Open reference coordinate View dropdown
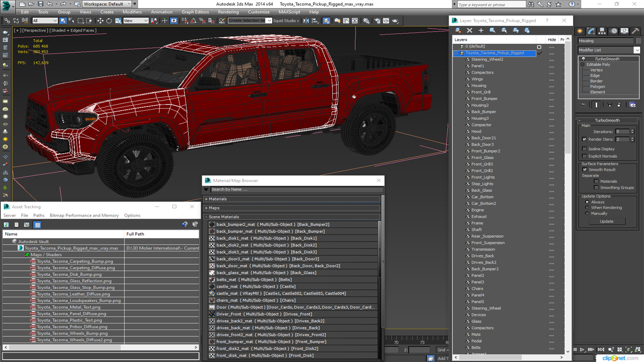This screenshot has height=362, width=644. click(x=136, y=21)
